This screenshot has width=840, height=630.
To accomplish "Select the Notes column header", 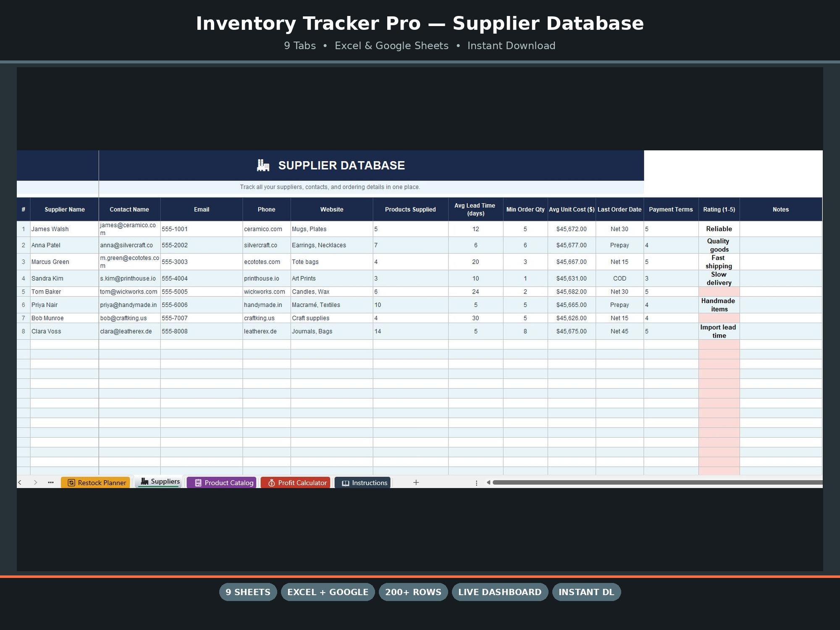I will [x=781, y=210].
